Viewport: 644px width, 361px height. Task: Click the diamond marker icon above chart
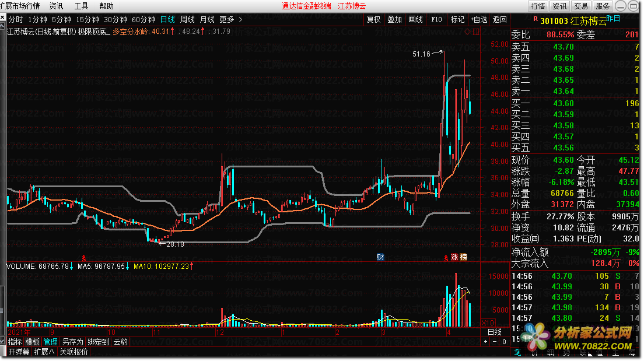tap(467, 31)
